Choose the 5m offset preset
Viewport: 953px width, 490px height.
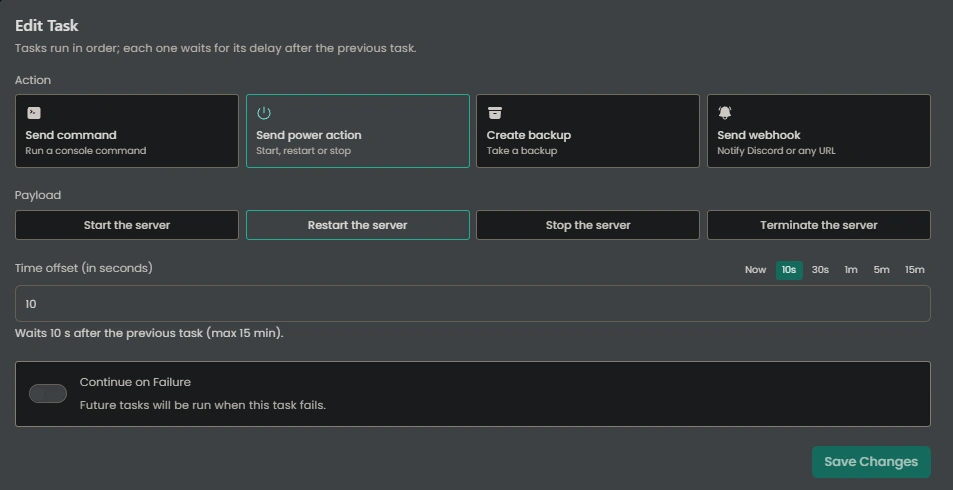[881, 270]
